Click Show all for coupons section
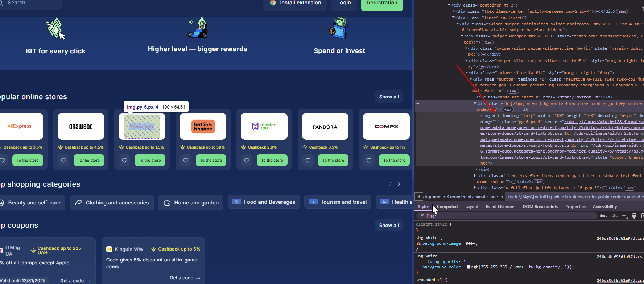This screenshot has width=644, height=284. point(389,226)
